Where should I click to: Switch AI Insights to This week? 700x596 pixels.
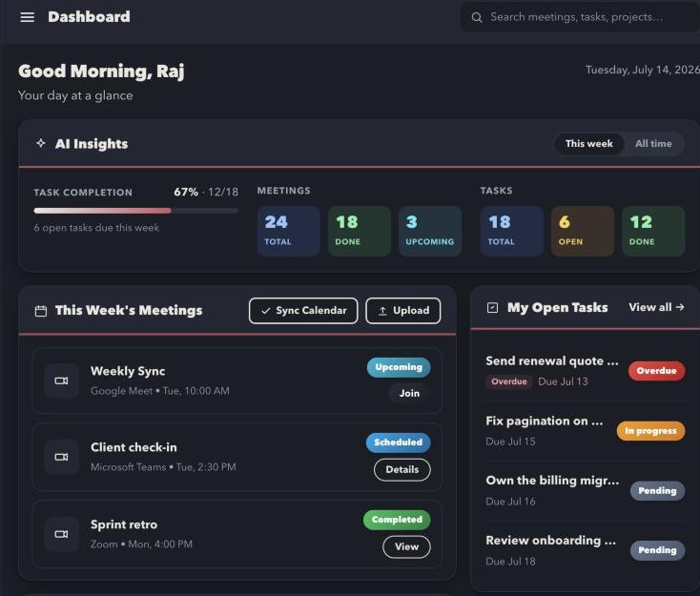pyautogui.click(x=588, y=144)
